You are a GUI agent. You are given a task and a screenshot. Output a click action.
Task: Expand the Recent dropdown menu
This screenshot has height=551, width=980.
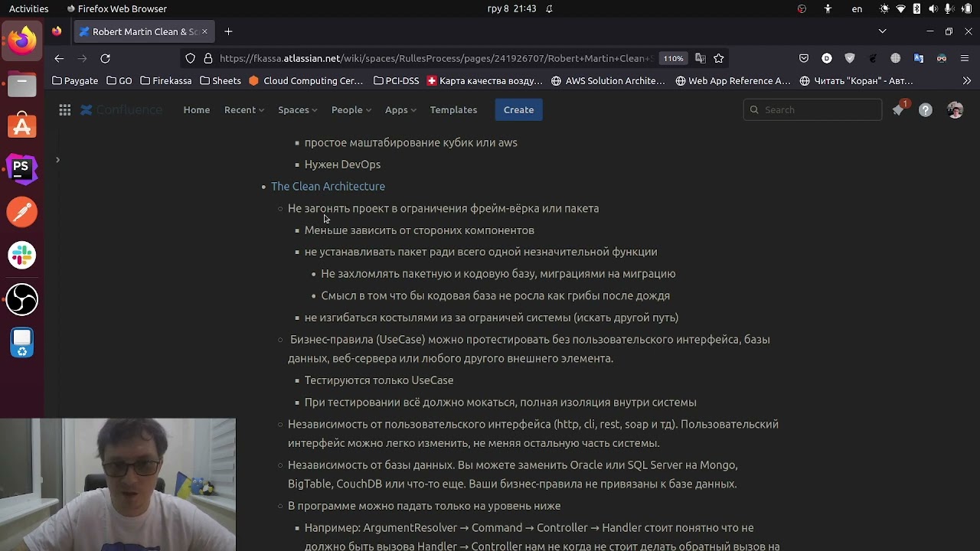(x=244, y=110)
